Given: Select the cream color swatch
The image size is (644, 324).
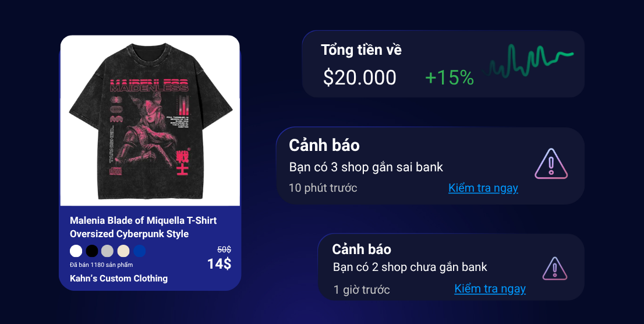Looking at the screenshot, I should 123,251.
